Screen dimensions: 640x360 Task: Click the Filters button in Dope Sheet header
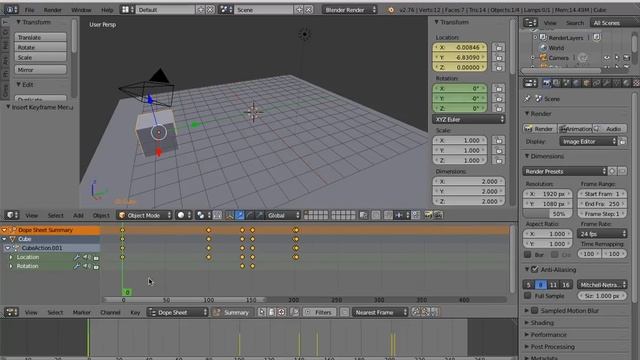319,312
